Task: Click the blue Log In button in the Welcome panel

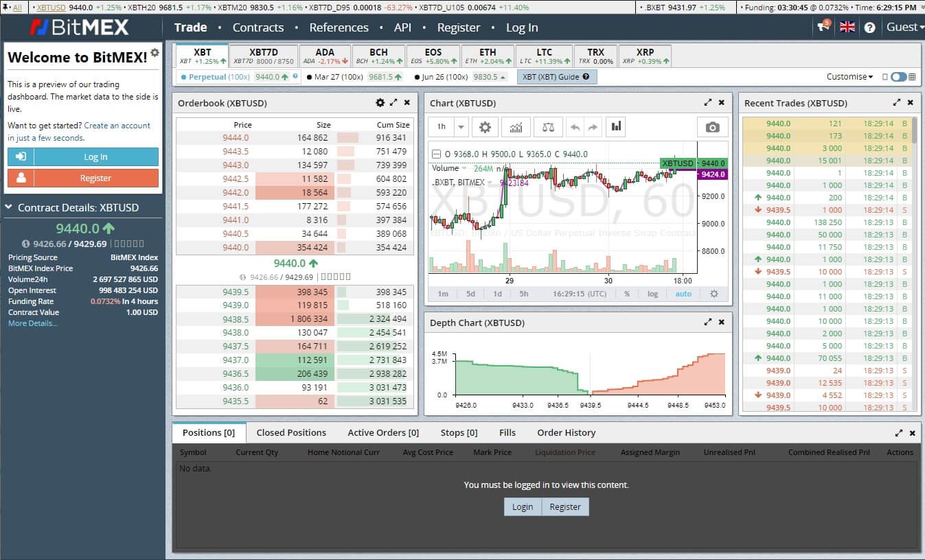Action: click(x=83, y=156)
